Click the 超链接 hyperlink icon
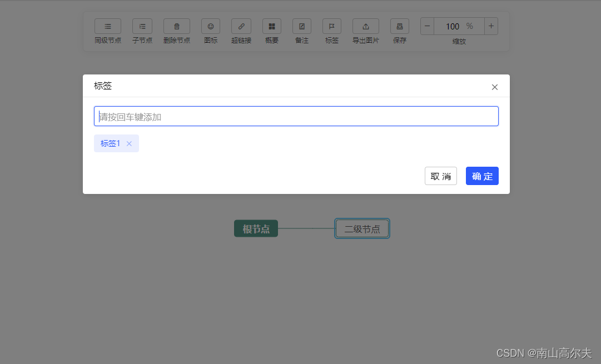601x364 pixels. pos(241,27)
